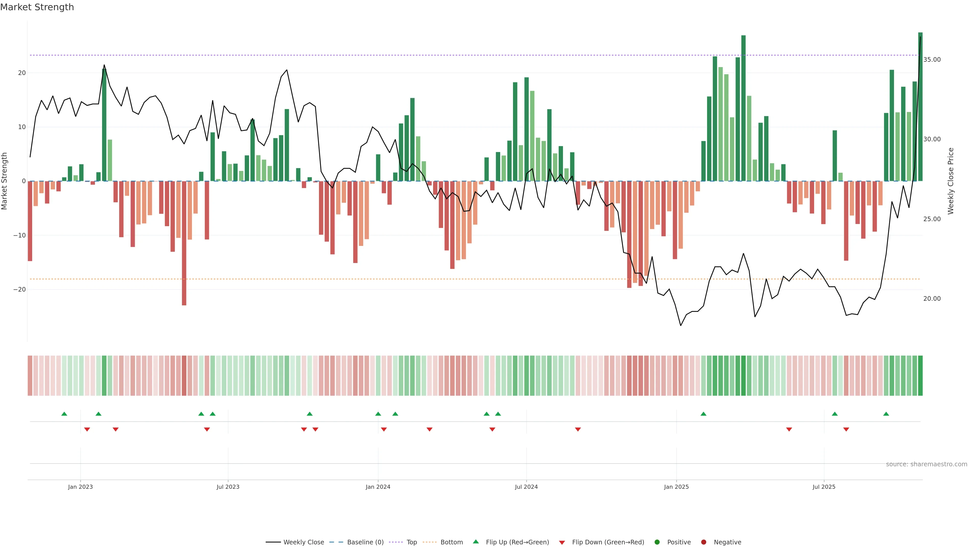Click the Weekly Close Price axis title
This screenshot has width=980, height=551.
[x=951, y=181]
